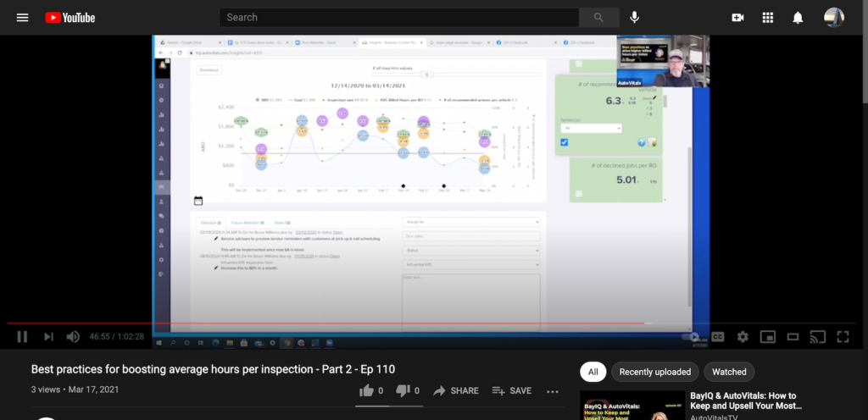Click the pencil edit goal icon

coord(654,98)
